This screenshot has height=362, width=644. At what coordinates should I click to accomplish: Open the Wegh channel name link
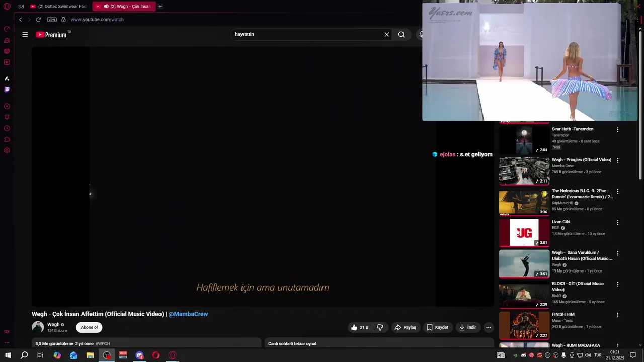coord(53,325)
